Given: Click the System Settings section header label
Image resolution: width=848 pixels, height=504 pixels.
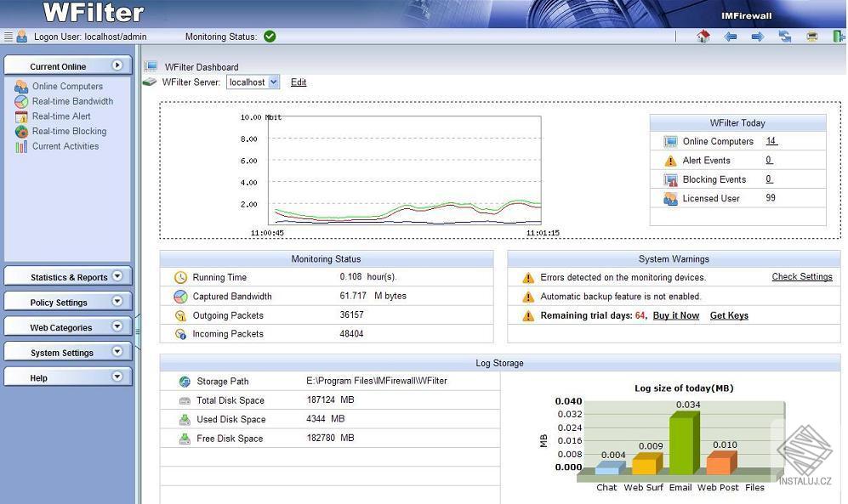Looking at the screenshot, I should point(61,353).
